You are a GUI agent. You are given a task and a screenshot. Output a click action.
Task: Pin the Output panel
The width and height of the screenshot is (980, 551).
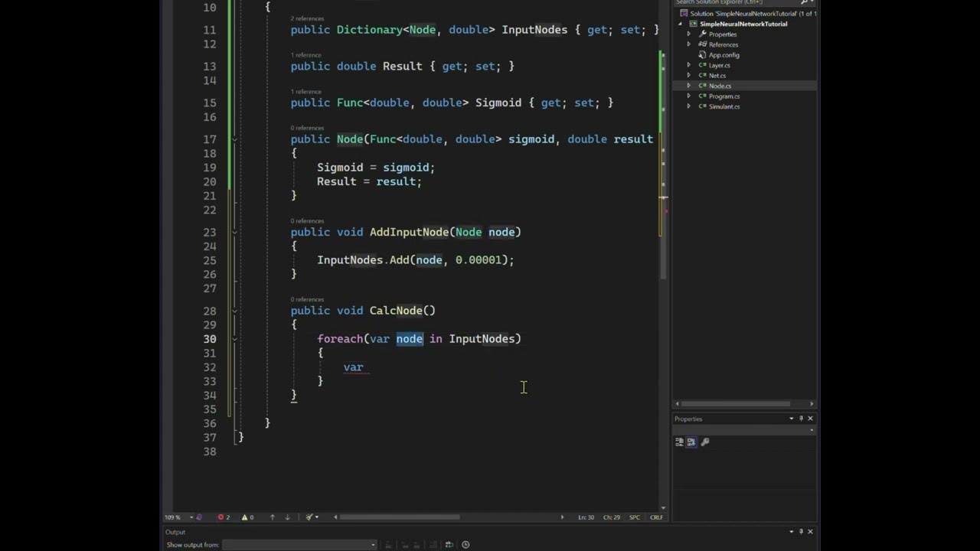pos(802,532)
